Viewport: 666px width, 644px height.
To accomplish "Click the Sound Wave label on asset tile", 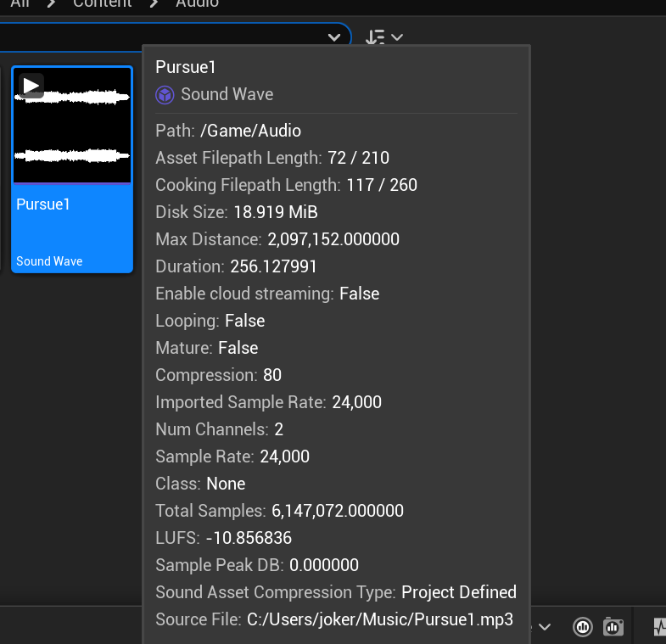I will [x=49, y=261].
